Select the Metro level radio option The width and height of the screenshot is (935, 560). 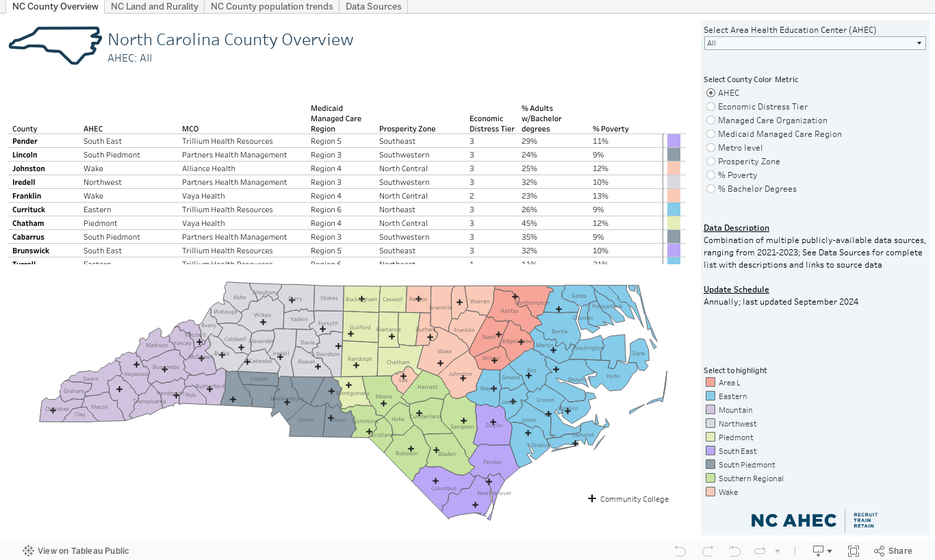pyautogui.click(x=710, y=148)
